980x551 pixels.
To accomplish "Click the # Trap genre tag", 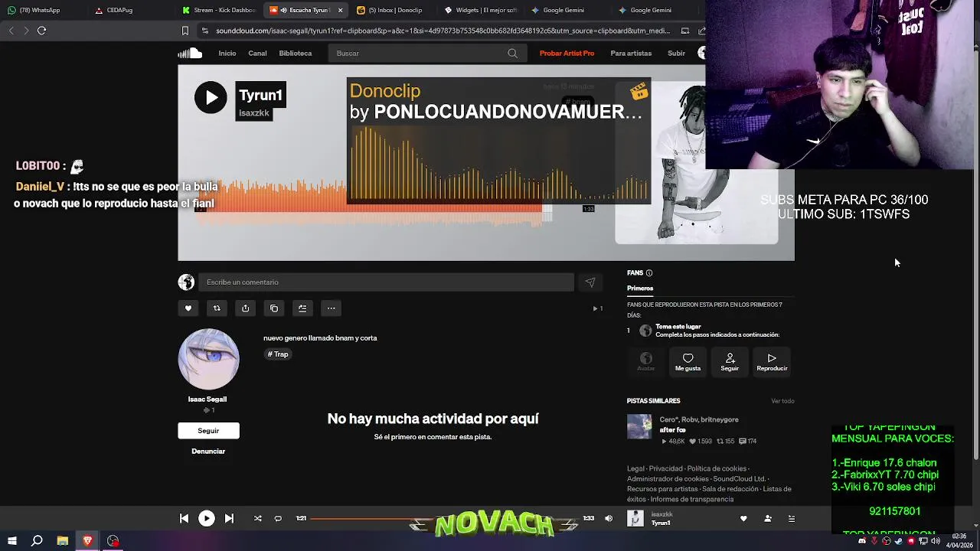I will 278,354.
